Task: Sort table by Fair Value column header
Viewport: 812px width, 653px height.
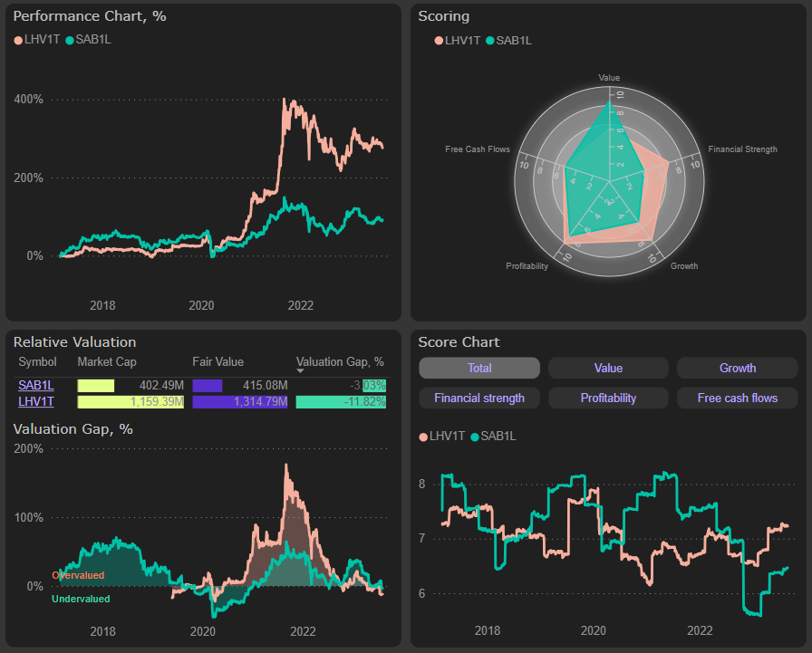Action: point(217,362)
